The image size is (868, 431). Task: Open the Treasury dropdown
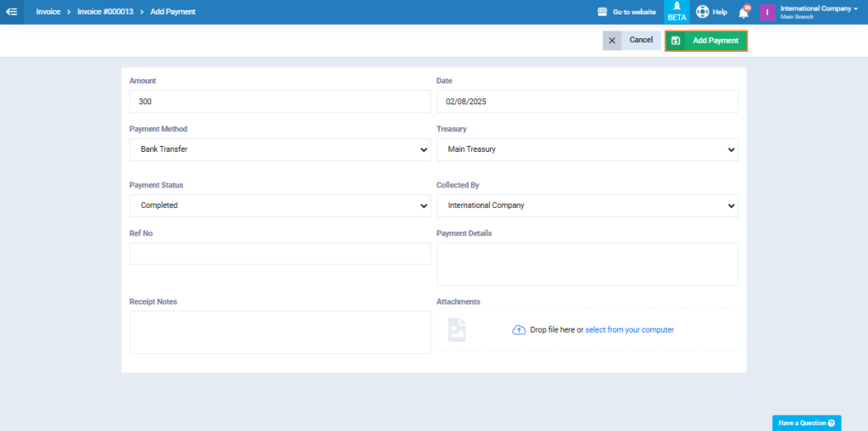tap(587, 149)
